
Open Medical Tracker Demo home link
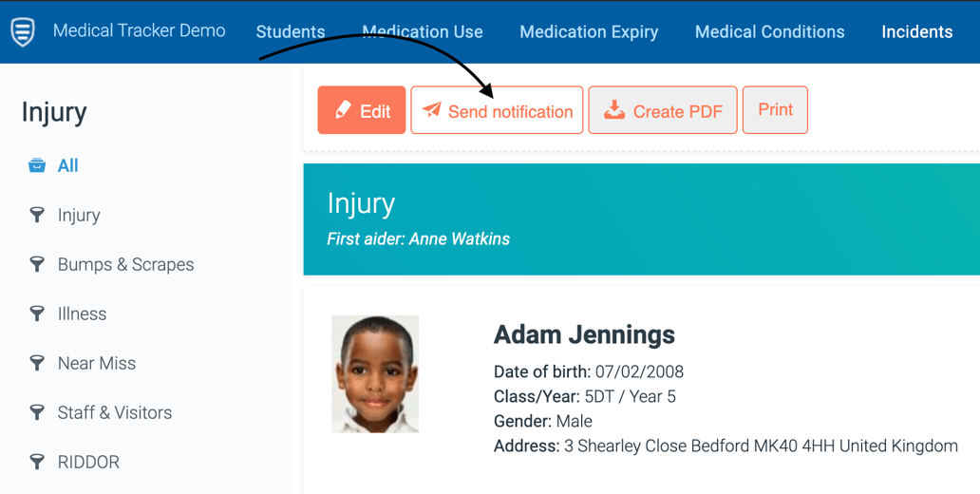139,30
